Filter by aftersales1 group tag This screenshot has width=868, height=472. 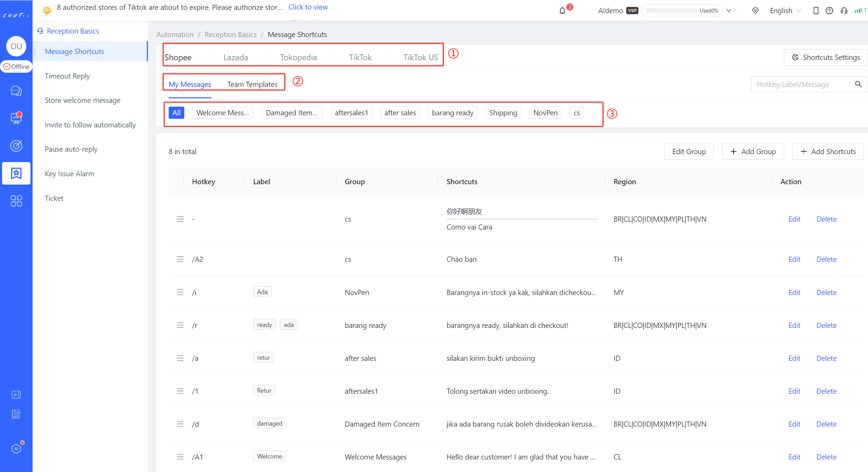(x=351, y=113)
